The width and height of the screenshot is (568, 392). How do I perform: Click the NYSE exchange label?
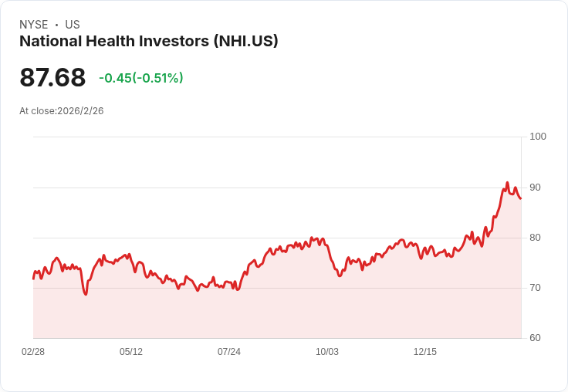33,25
